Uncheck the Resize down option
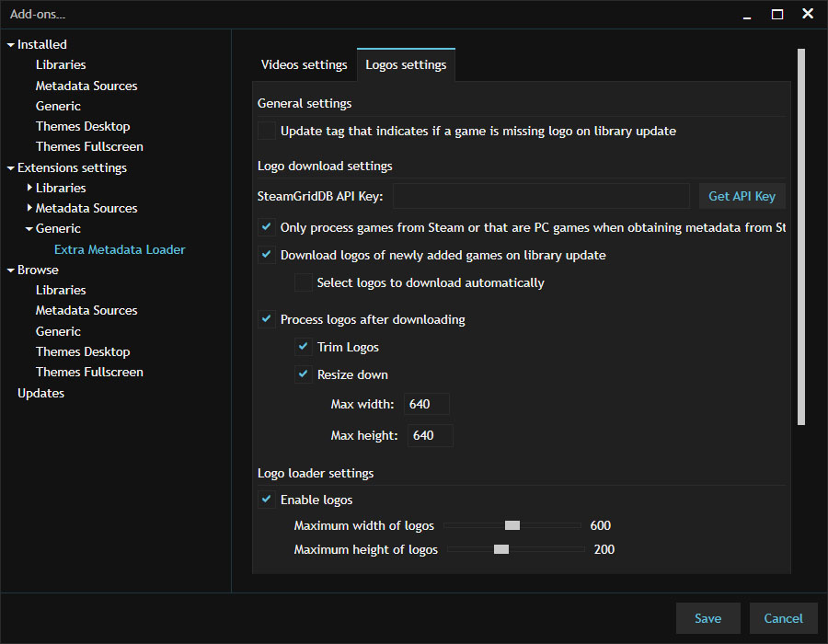This screenshot has width=828, height=644. click(303, 374)
